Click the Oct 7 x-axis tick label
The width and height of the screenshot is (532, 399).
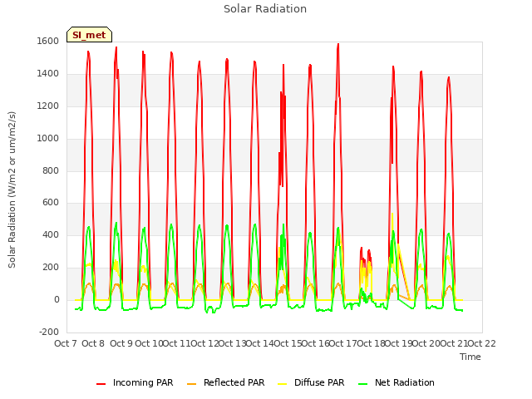pyautogui.click(x=65, y=343)
